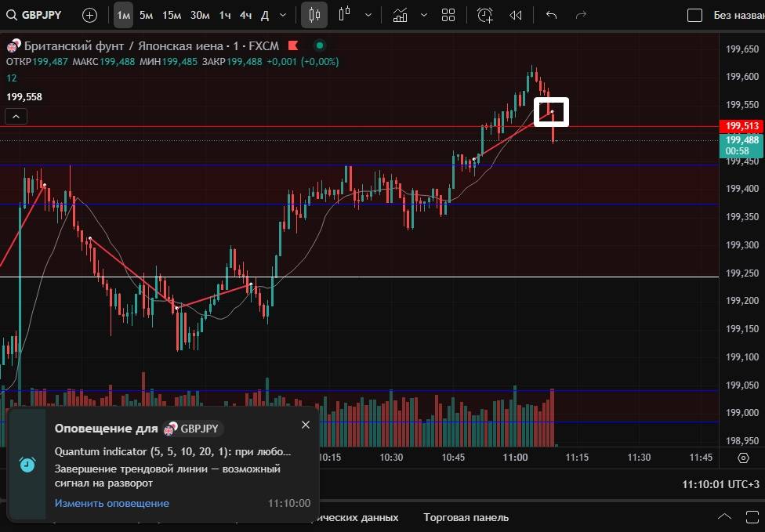This screenshot has height=532, width=765.
Task: Expand the chart type dropdown arrow
Action: 368,15
